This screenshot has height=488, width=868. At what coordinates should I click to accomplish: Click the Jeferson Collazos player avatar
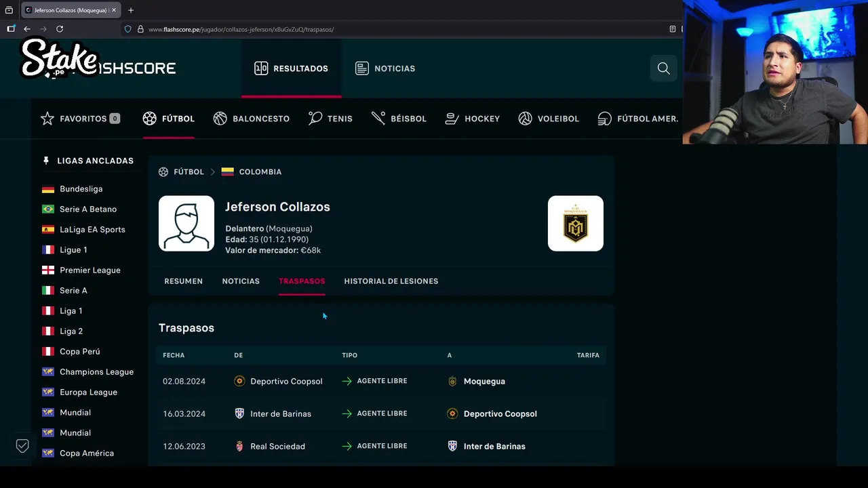click(186, 224)
